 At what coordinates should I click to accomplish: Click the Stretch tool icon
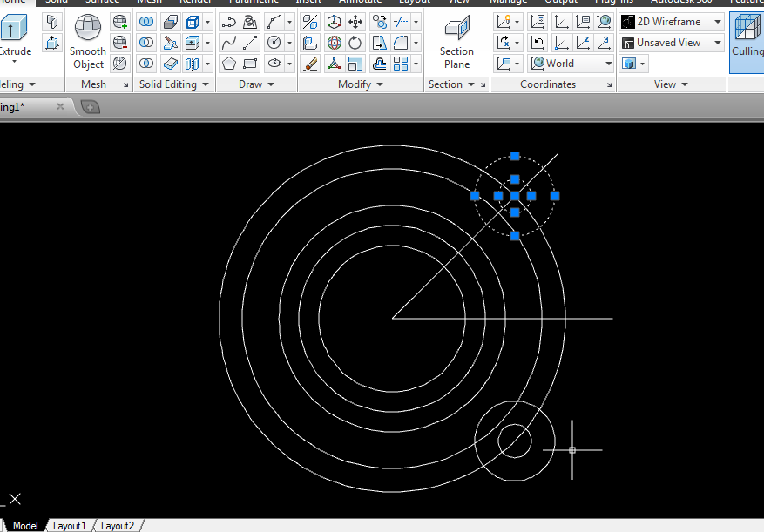pyautogui.click(x=380, y=43)
